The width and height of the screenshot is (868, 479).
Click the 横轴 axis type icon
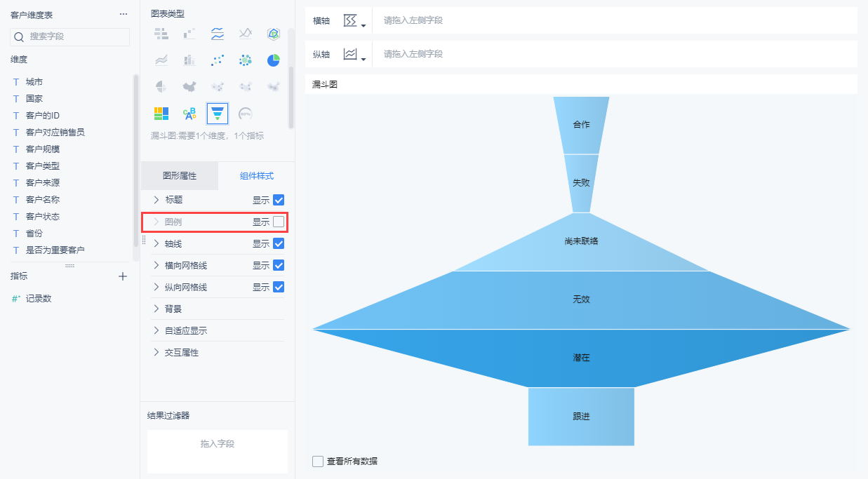click(x=350, y=20)
